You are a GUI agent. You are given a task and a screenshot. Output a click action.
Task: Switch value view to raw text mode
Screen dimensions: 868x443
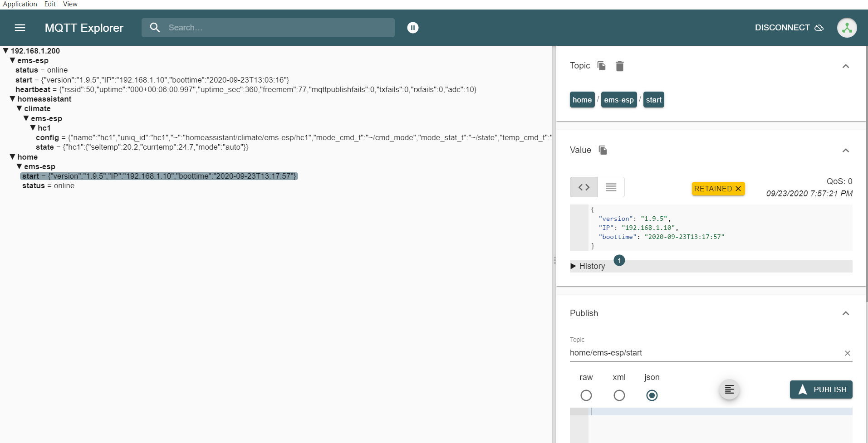pyautogui.click(x=611, y=187)
